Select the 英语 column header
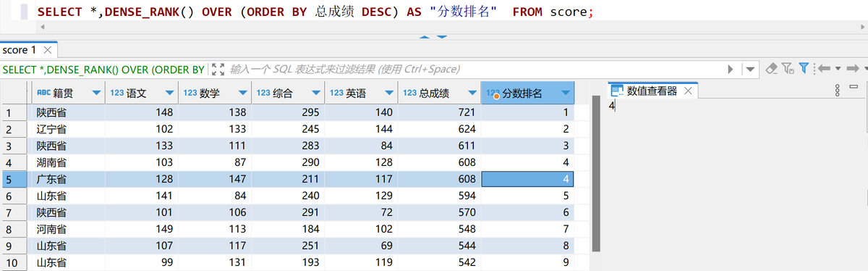This screenshot has height=271, width=868. coord(360,93)
